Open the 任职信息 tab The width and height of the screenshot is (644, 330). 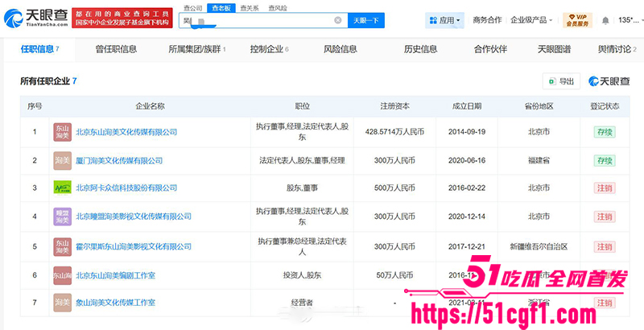coord(39,49)
